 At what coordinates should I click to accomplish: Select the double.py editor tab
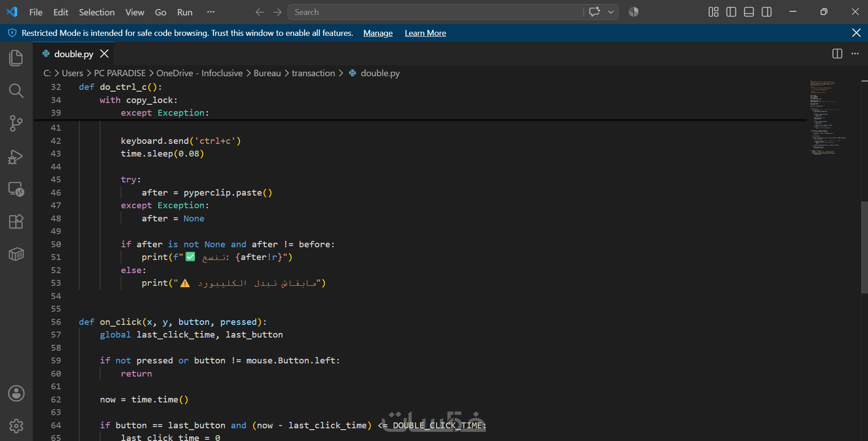click(73, 54)
